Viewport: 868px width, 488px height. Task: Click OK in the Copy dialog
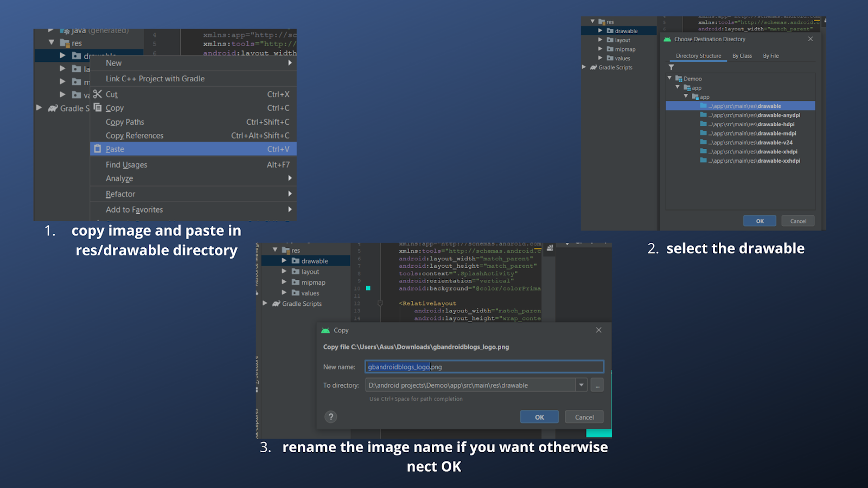click(539, 417)
